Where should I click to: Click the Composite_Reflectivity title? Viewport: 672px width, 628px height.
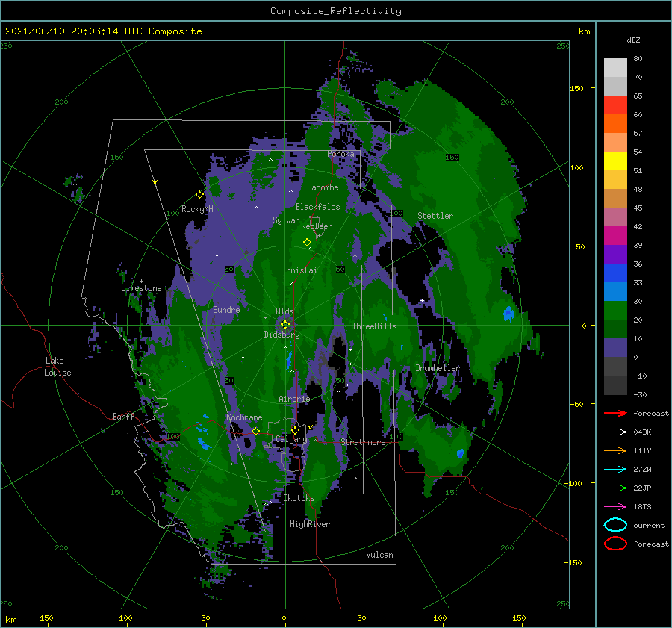(335, 11)
